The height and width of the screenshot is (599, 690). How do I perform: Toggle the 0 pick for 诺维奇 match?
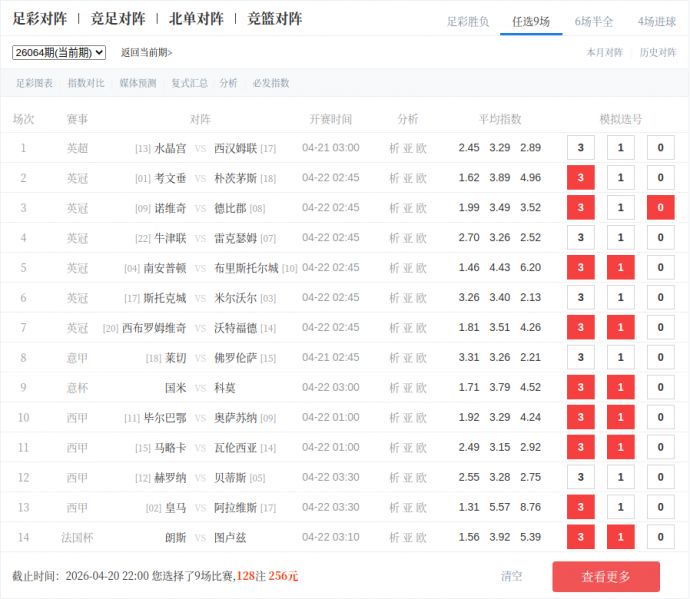[x=660, y=208]
